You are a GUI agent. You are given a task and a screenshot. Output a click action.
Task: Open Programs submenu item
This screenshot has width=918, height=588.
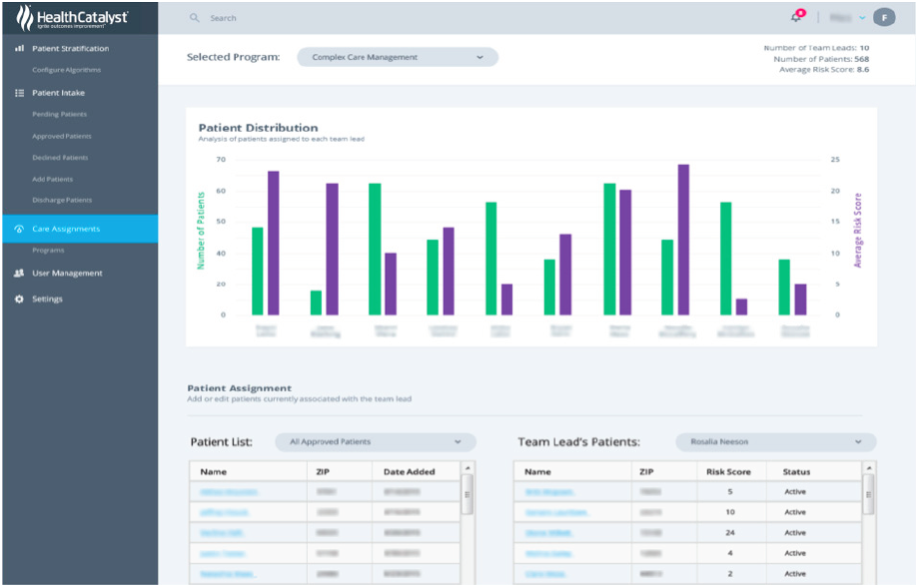point(48,251)
